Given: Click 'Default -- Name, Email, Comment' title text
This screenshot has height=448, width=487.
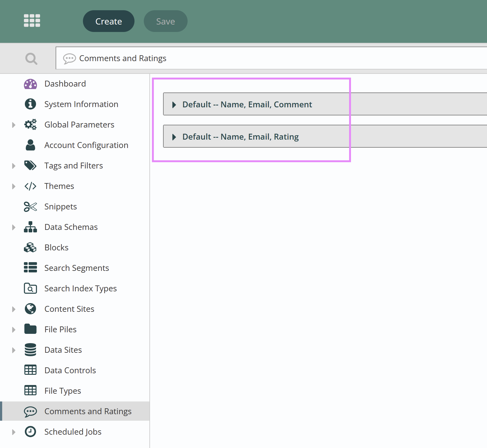Looking at the screenshot, I should click(x=247, y=105).
